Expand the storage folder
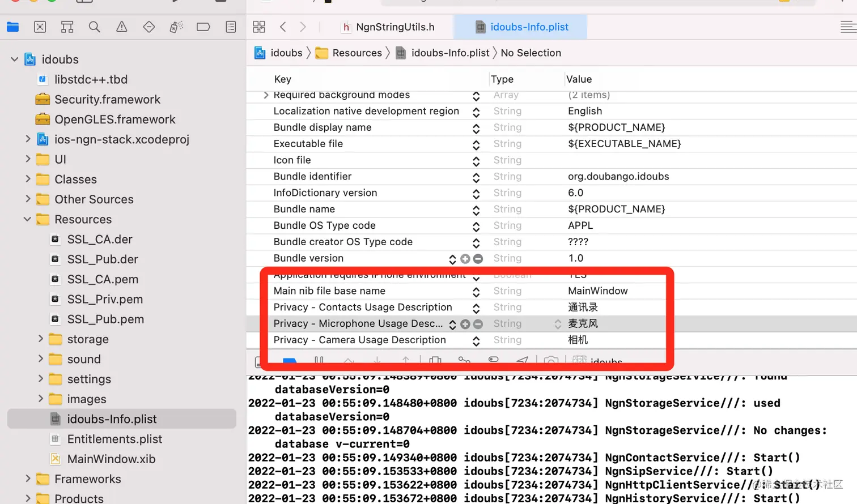Screen dimensions: 857x504 [40, 339]
